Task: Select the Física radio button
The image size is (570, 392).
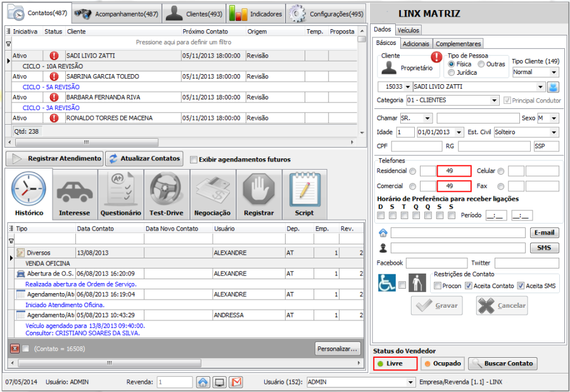Action: (x=451, y=64)
